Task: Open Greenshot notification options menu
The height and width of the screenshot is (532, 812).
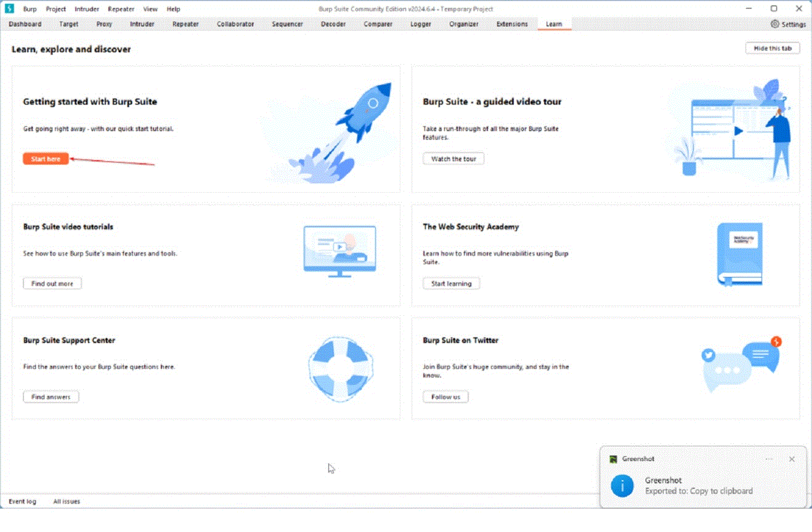Action: (x=769, y=459)
